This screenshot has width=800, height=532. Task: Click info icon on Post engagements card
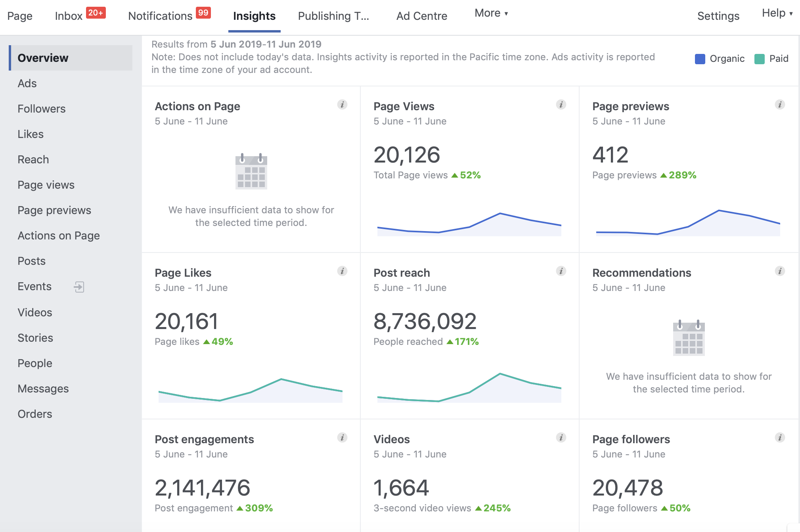point(342,438)
